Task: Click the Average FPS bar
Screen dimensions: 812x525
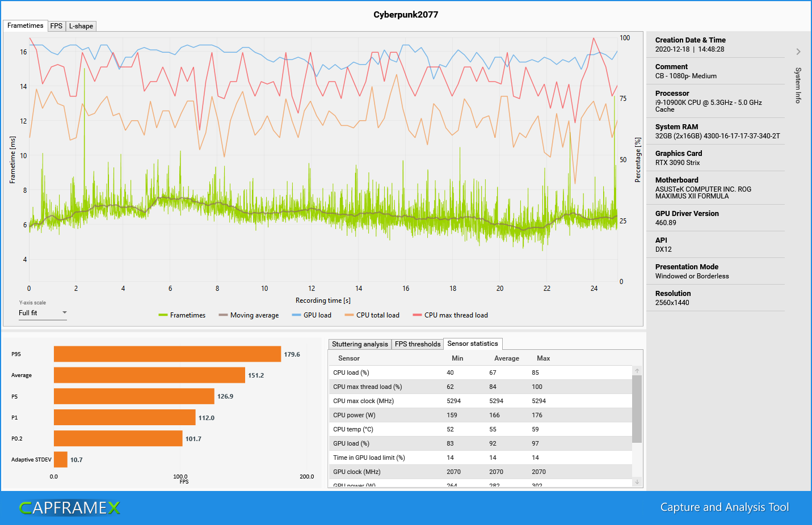Action: click(x=149, y=375)
